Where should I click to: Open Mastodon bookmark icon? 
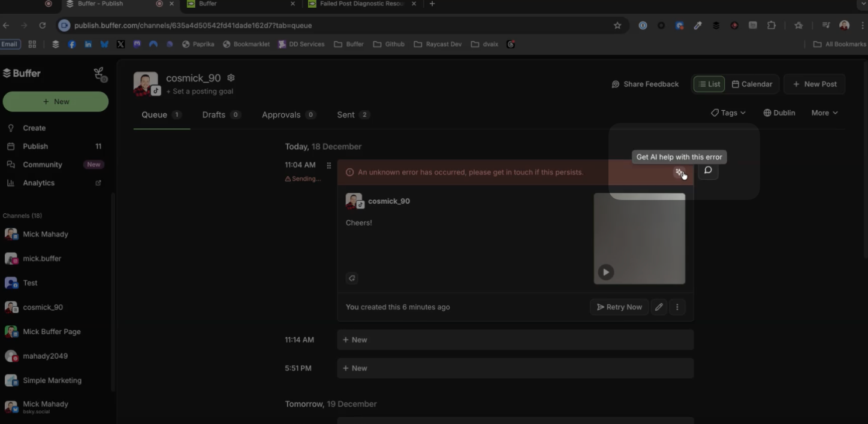(137, 44)
